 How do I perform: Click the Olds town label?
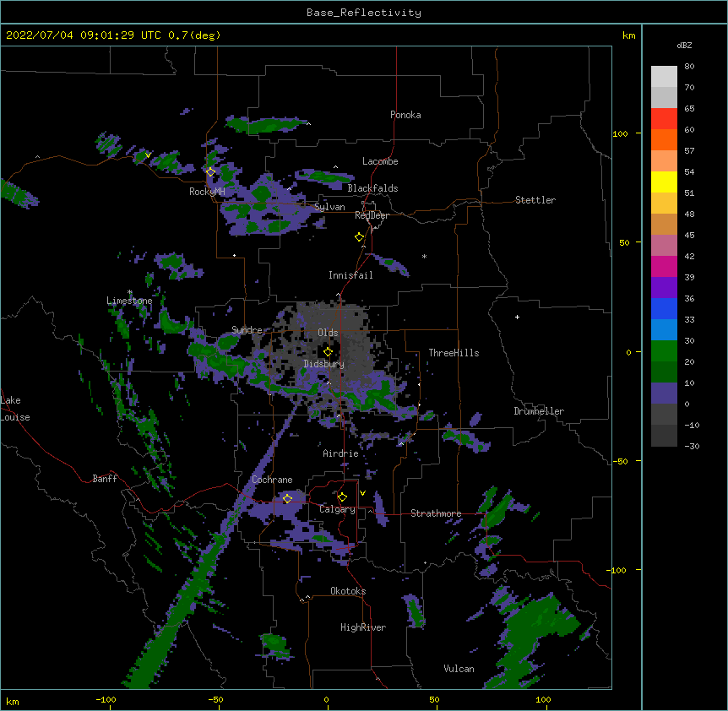tap(328, 333)
